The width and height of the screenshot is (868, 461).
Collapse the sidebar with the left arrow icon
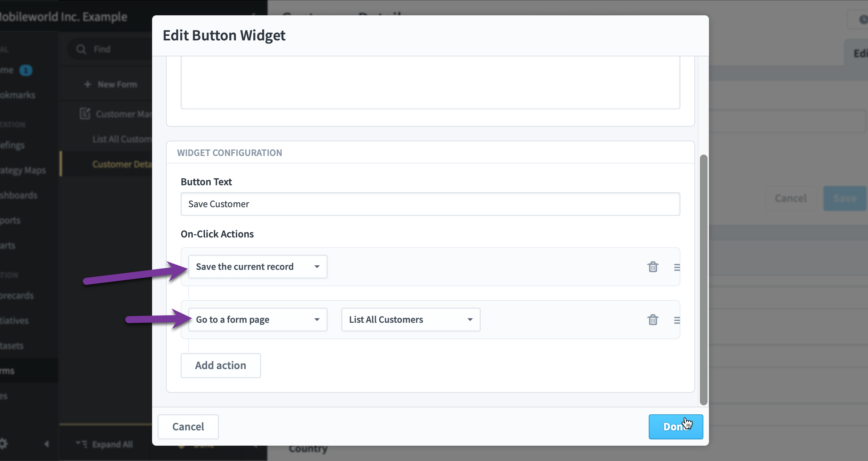tap(47, 444)
